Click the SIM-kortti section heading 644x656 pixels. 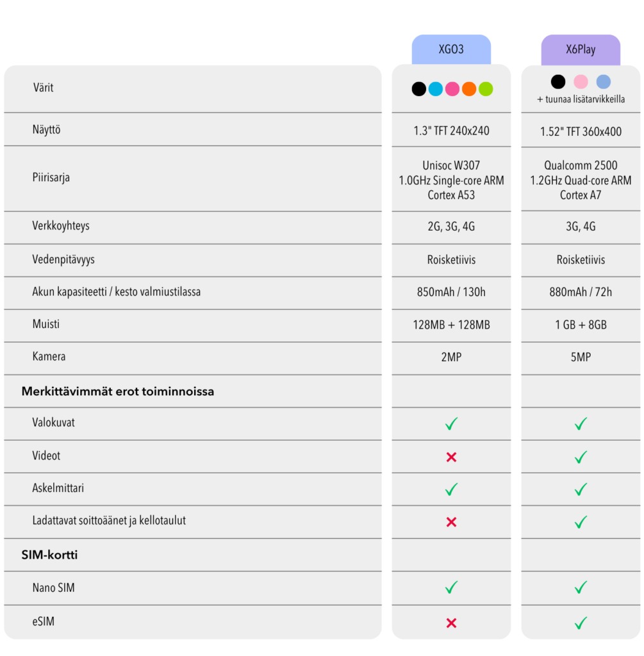[x=49, y=555]
